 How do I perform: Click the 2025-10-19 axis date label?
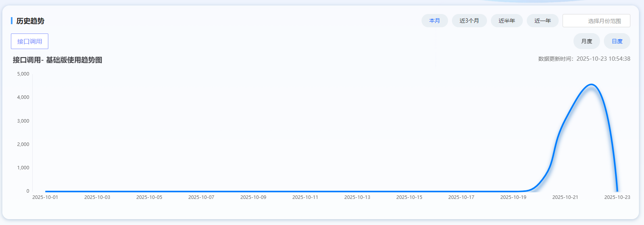[x=513, y=197]
